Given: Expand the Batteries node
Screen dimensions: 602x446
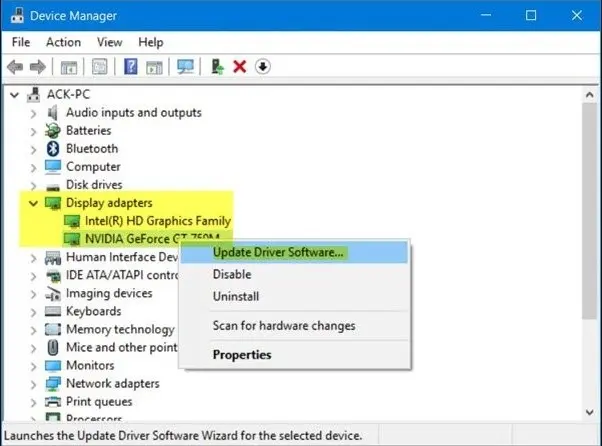Looking at the screenshot, I should click(33, 132).
